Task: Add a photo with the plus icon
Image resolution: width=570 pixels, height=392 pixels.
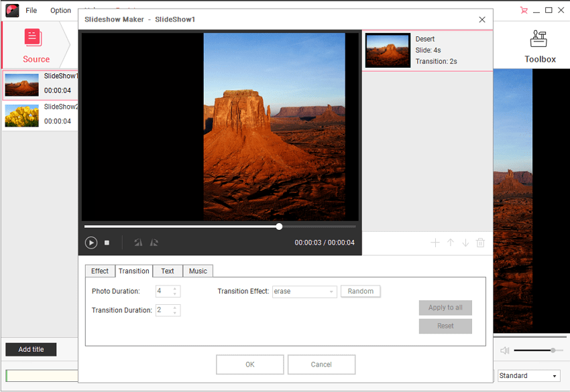Action: pos(435,243)
